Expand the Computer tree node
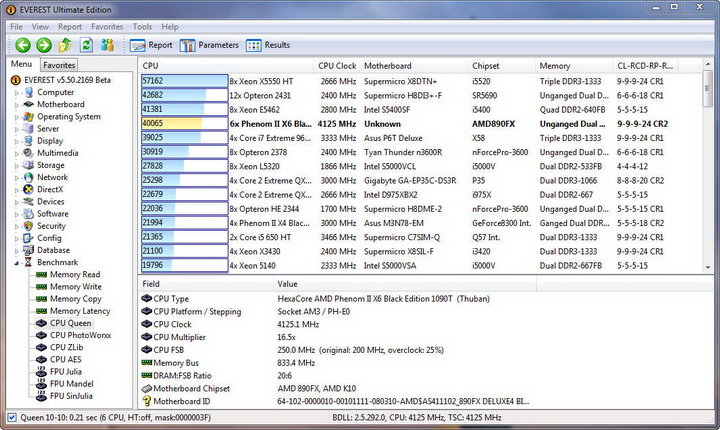The image size is (720, 430). point(17,93)
